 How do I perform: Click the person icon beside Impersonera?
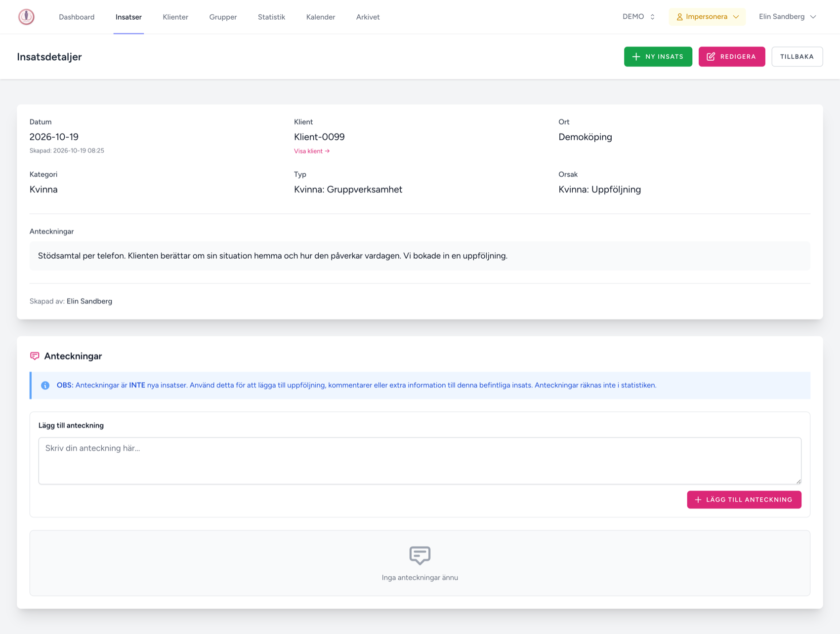pos(679,17)
